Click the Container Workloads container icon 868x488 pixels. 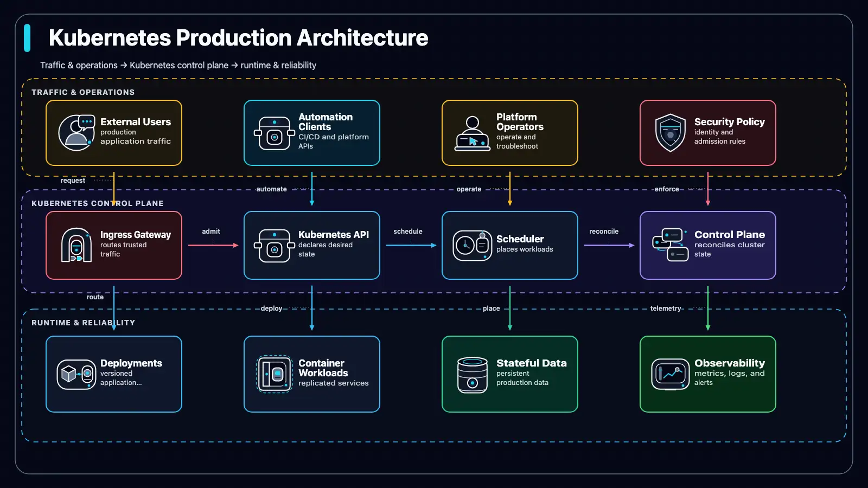coord(275,374)
